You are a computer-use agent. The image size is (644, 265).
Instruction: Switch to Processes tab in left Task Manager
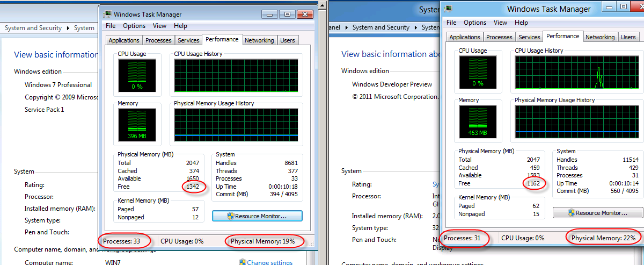pyautogui.click(x=159, y=40)
